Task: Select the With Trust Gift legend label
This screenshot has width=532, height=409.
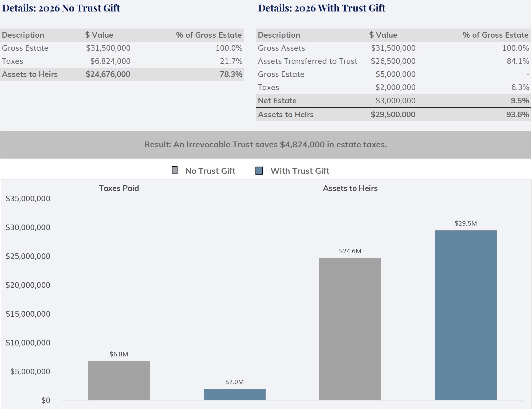Action: pyautogui.click(x=300, y=171)
